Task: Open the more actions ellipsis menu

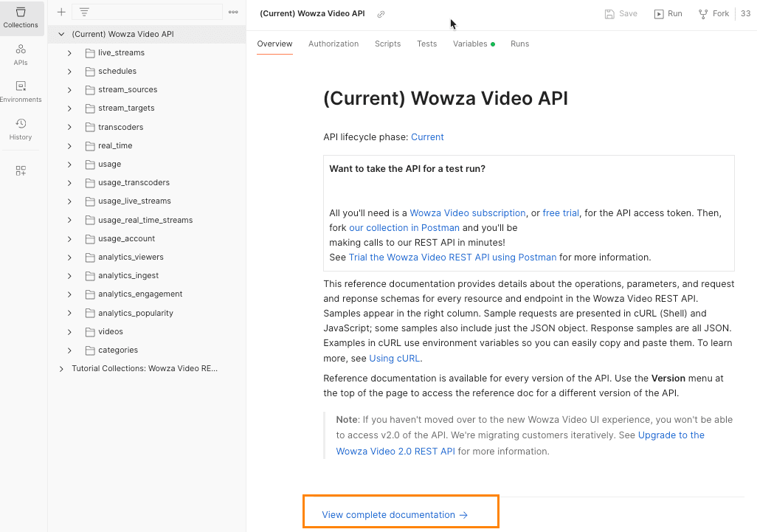Action: tap(233, 12)
